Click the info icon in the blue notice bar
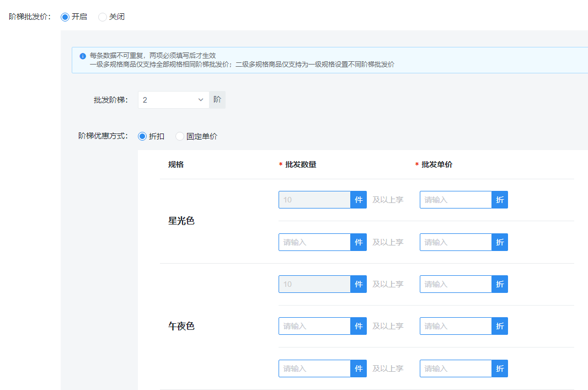This screenshot has height=390, width=588. (83, 55)
